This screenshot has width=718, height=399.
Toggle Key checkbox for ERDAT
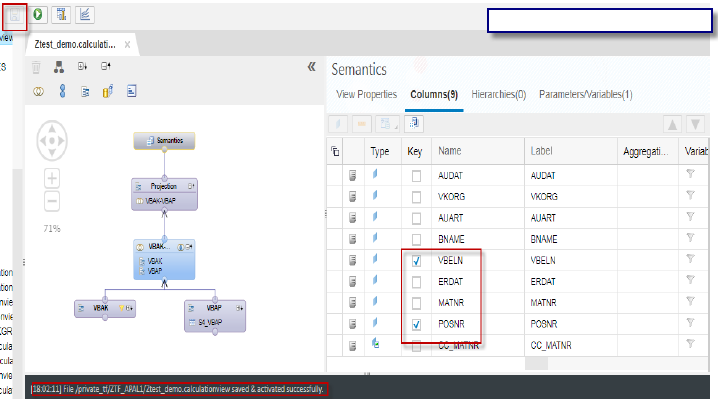(x=416, y=282)
